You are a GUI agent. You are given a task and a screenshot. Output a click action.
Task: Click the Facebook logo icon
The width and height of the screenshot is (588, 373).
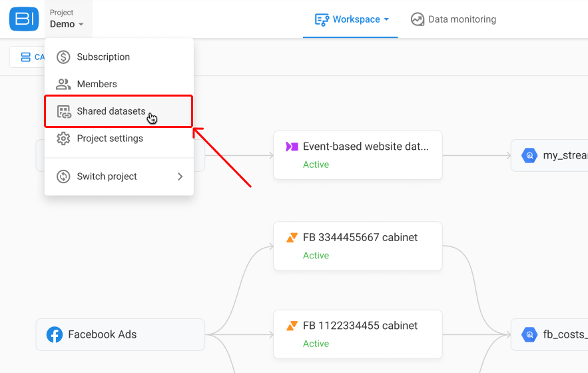coord(55,334)
